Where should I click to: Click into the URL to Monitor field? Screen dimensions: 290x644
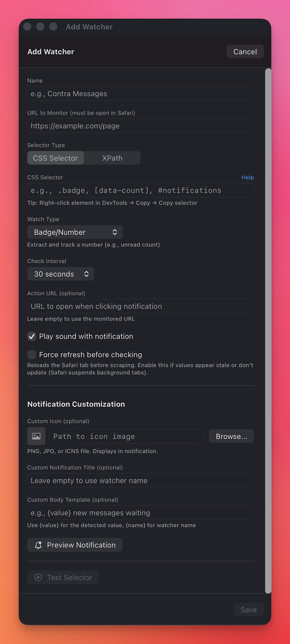[141, 126]
